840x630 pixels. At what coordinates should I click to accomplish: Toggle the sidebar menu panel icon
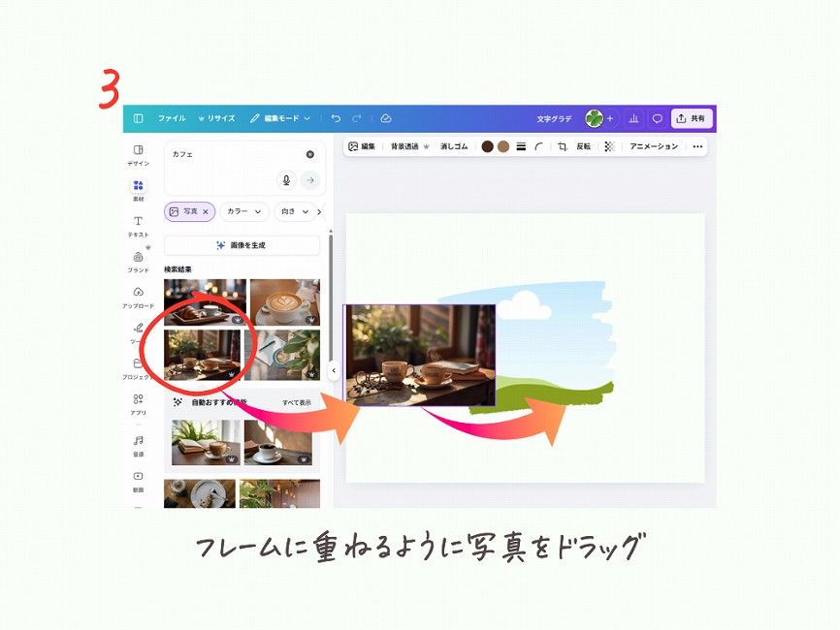[138, 118]
